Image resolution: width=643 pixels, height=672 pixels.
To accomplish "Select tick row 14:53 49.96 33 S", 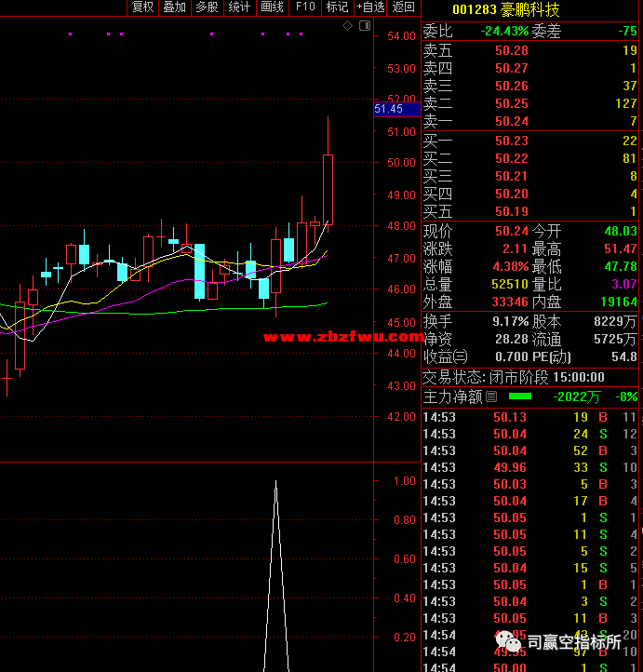I will [529, 467].
